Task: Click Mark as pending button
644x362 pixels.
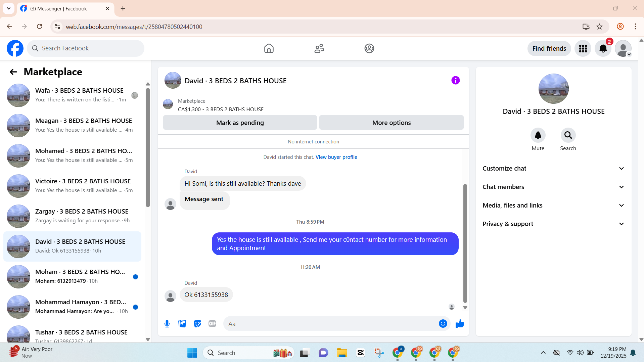Action: pos(240,123)
